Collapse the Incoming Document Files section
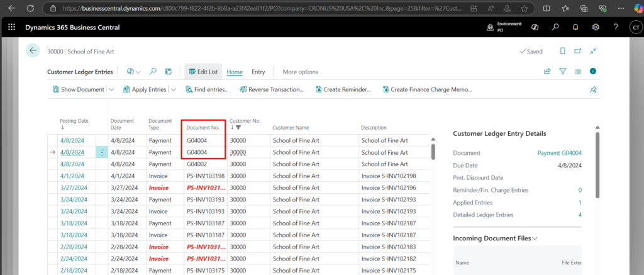644x275 pixels. 535,239
